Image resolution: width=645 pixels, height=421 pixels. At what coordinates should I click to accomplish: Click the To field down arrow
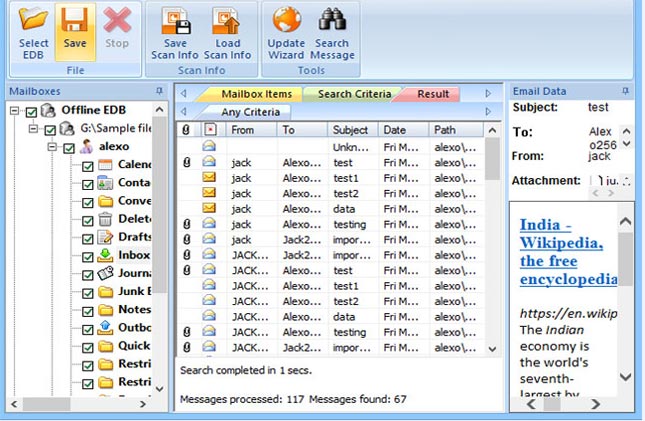click(626, 143)
